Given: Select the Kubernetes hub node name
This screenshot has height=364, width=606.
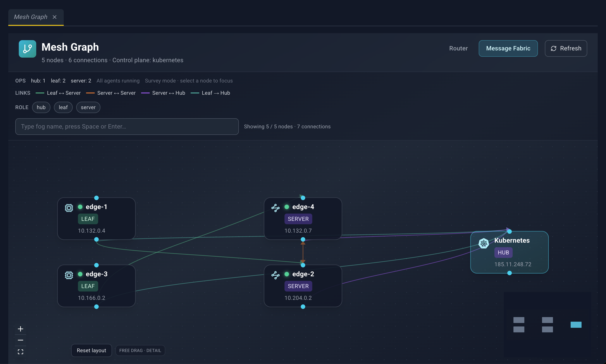Looking at the screenshot, I should click(x=512, y=240).
